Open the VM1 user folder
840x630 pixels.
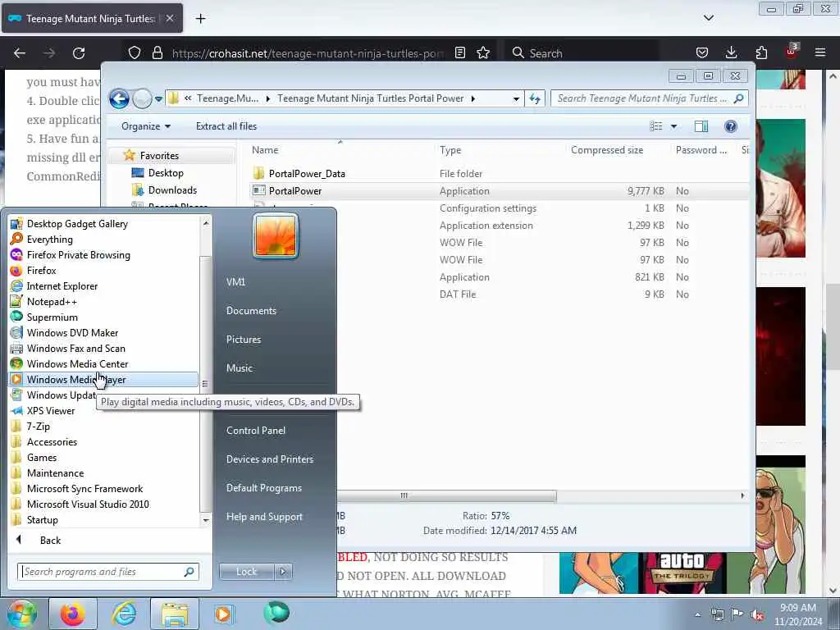[x=235, y=282]
